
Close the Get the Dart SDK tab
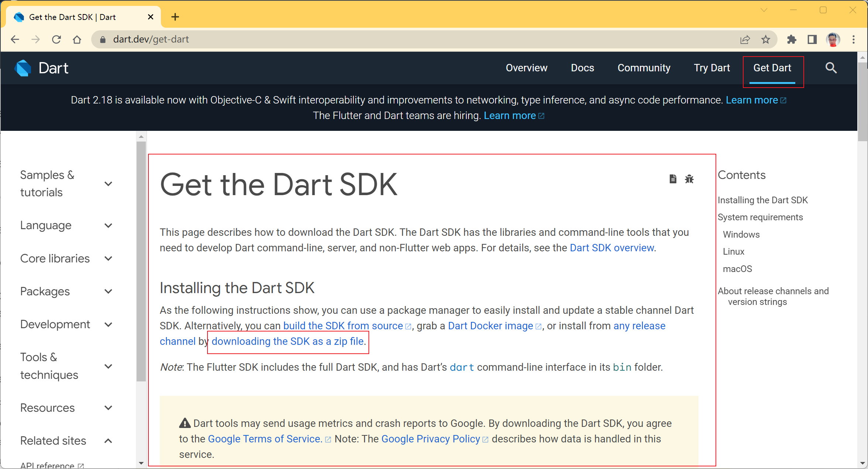click(151, 17)
